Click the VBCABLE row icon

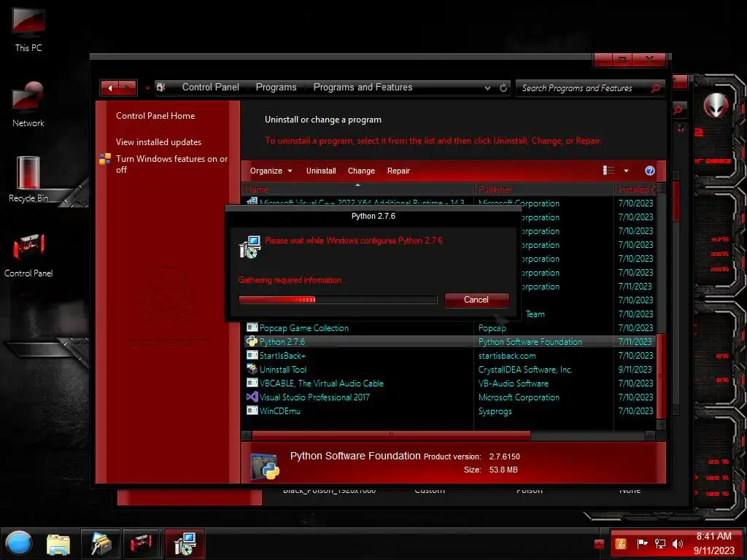click(x=252, y=383)
